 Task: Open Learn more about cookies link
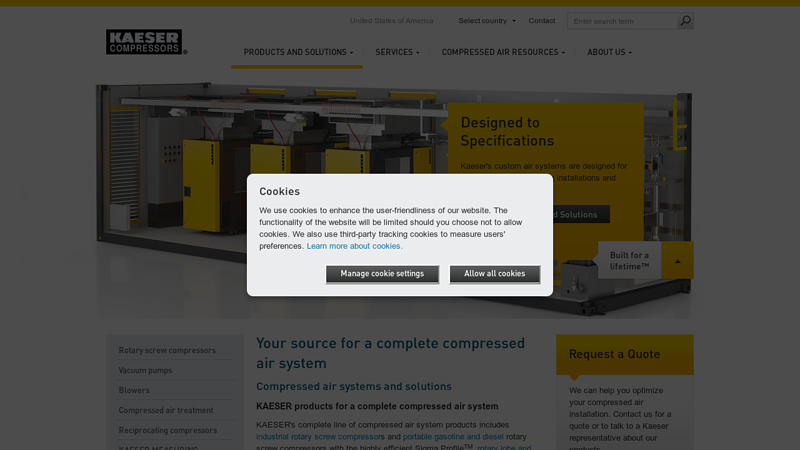click(354, 246)
